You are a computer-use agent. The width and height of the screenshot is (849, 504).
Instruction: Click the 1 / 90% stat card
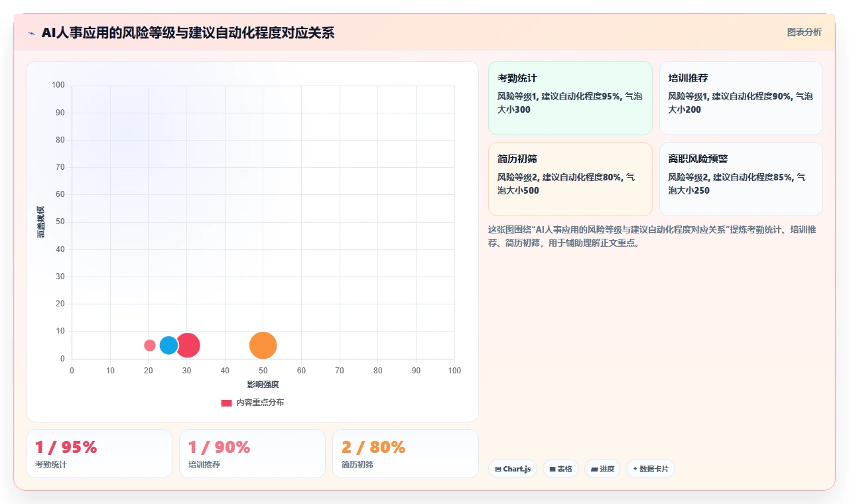click(252, 454)
